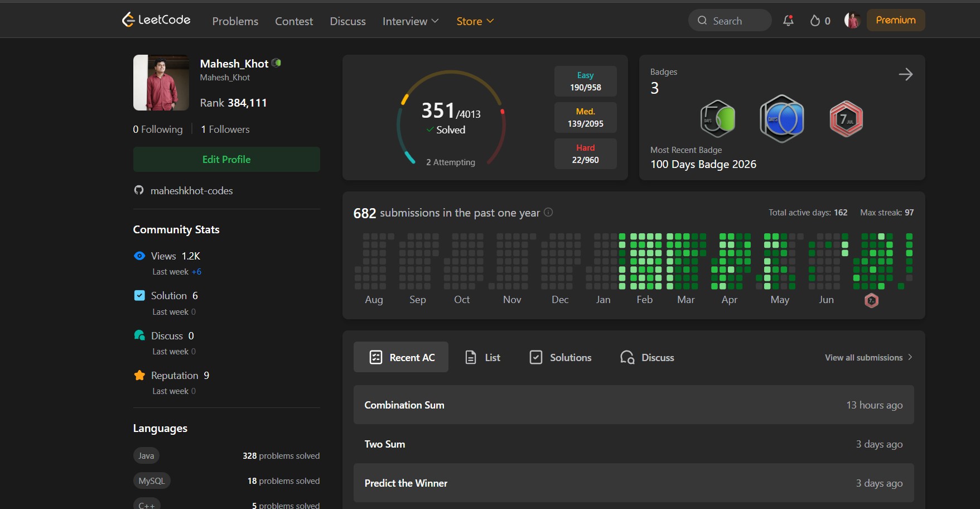980x509 pixels.
Task: Click inside the Search field
Action: tap(730, 21)
